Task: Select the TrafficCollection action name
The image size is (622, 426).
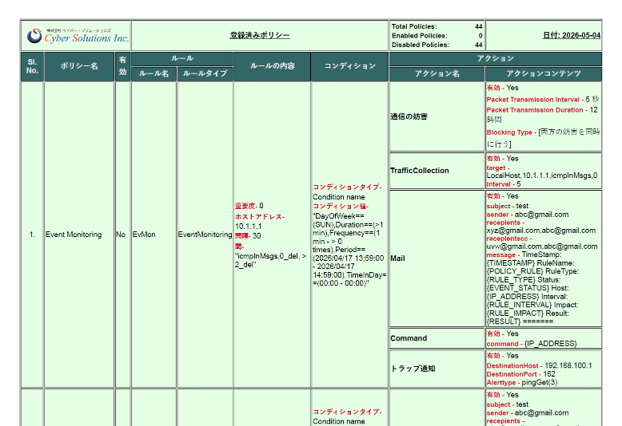Action: click(420, 171)
